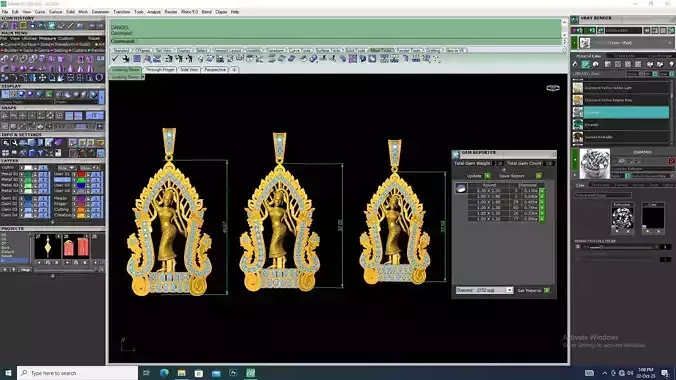This screenshot has width=676, height=380.
Task: Open Photoshop from the taskbar
Action: click(x=233, y=373)
